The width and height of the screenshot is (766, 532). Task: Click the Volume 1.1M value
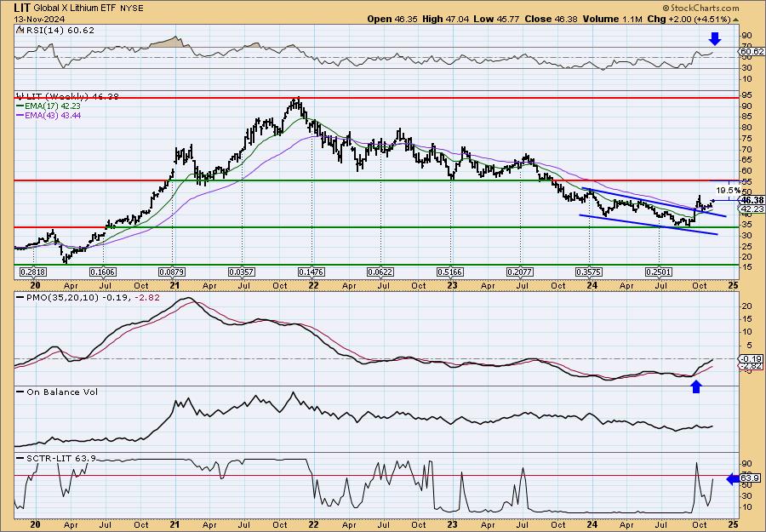tap(611, 19)
